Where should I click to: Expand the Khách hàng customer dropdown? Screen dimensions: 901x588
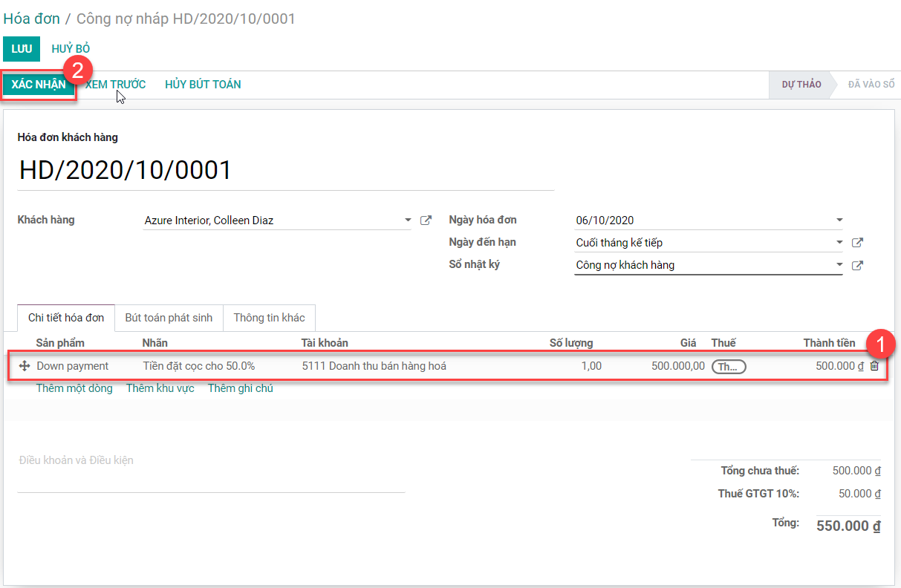[x=408, y=220]
